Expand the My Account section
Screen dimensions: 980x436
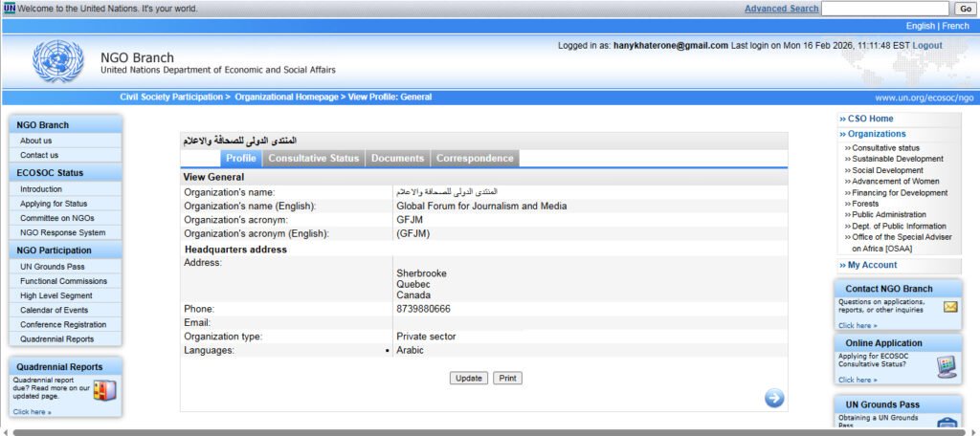tap(871, 265)
